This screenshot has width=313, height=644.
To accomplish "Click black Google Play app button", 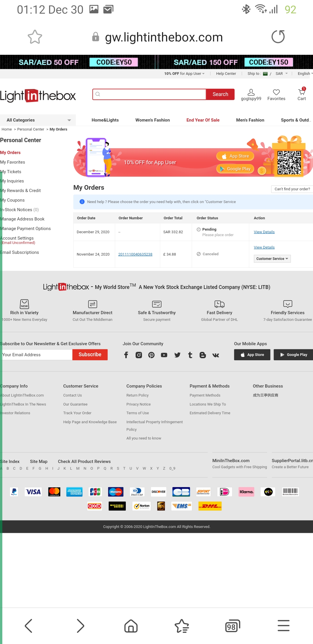I will [293, 355].
